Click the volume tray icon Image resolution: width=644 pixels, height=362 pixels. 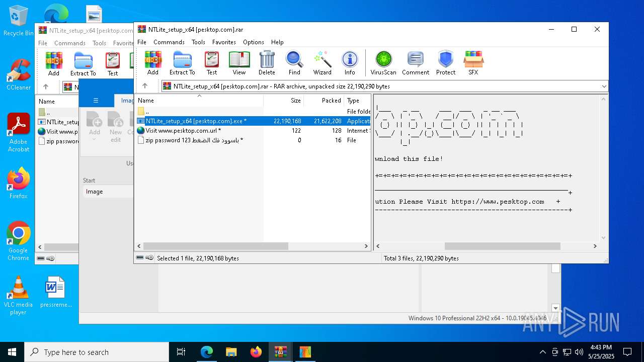pos(579,352)
